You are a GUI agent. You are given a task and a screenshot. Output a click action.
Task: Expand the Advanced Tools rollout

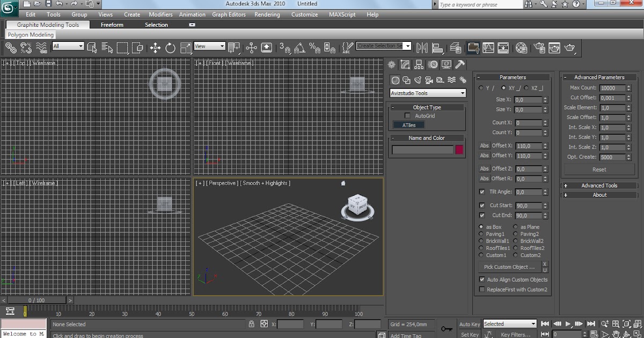pyautogui.click(x=599, y=186)
